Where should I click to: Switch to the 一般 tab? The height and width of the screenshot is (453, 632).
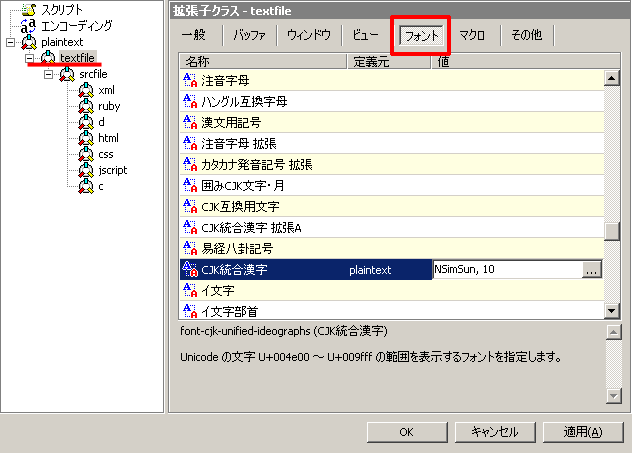click(x=194, y=35)
